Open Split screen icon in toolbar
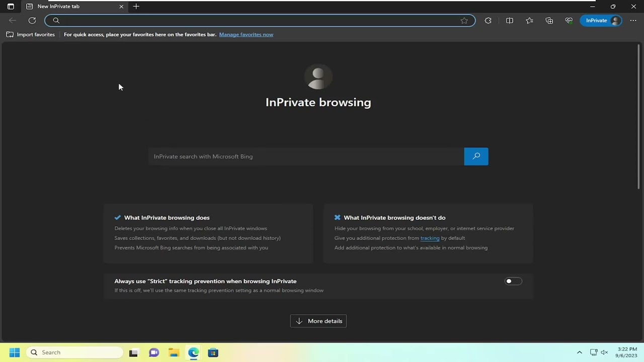This screenshot has height=362, width=644. point(510,21)
